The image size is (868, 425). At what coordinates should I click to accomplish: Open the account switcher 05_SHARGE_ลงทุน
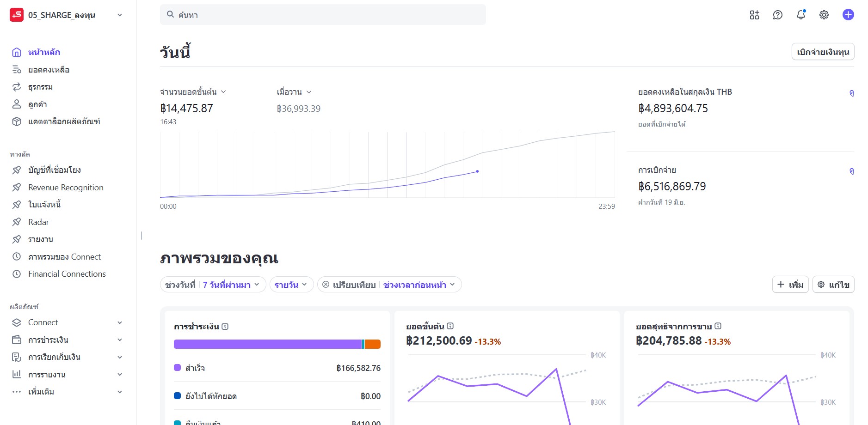click(67, 15)
